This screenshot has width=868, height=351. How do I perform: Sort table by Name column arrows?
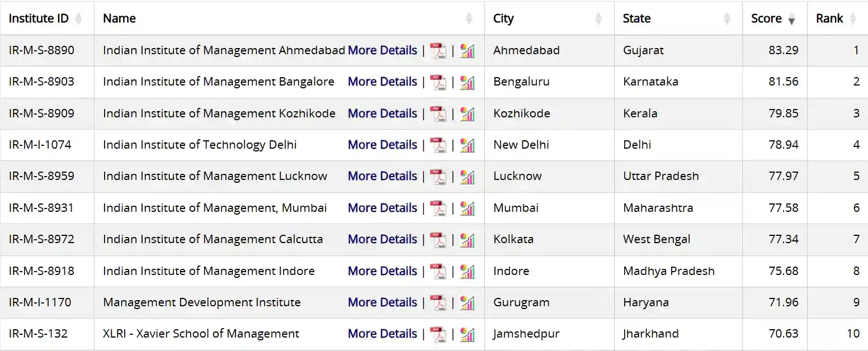pyautogui.click(x=469, y=18)
